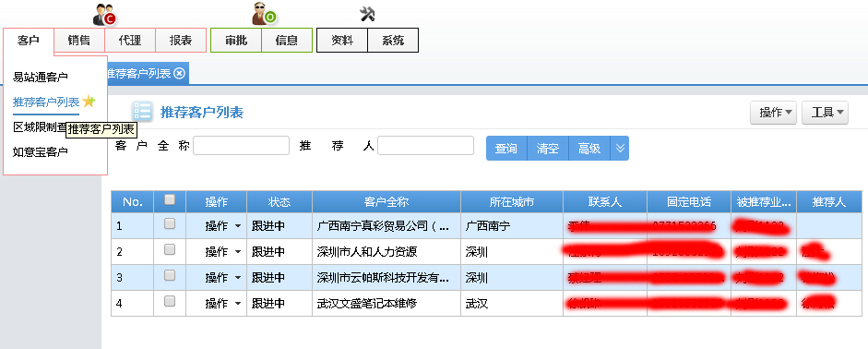The height and width of the screenshot is (349, 868).
Task: Focus the 推荐人 search field
Action: pos(425,146)
